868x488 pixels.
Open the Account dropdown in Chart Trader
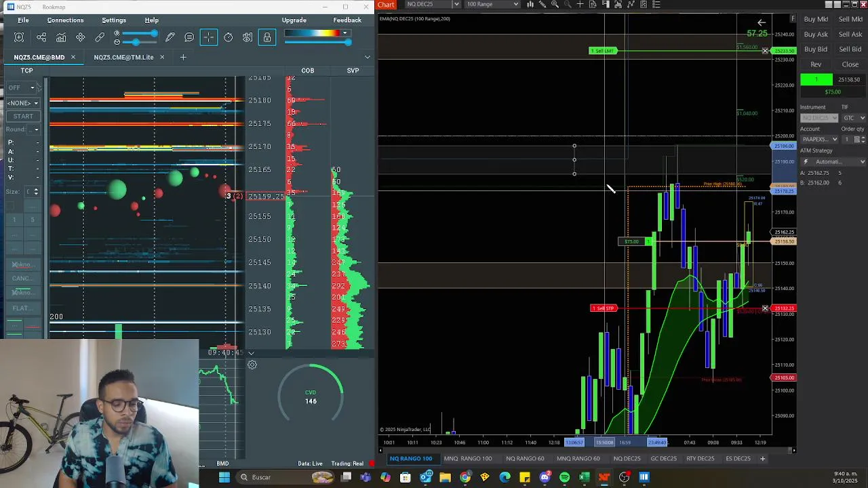819,139
